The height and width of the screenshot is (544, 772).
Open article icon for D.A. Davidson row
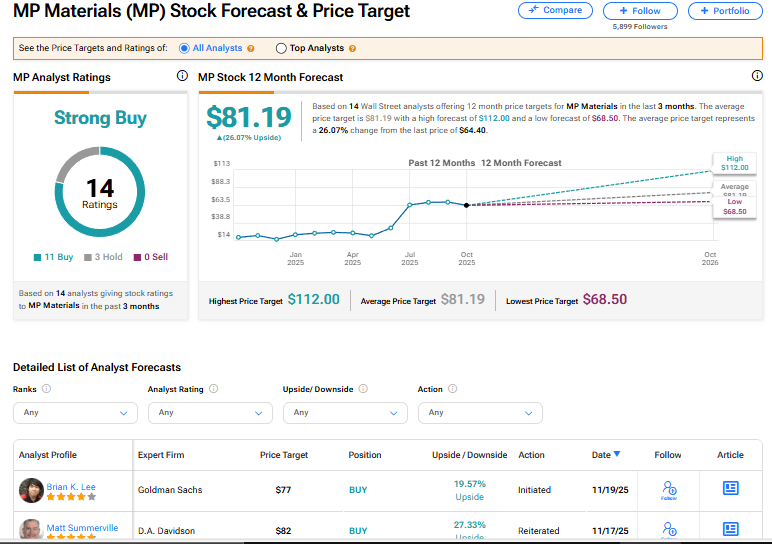point(730,529)
